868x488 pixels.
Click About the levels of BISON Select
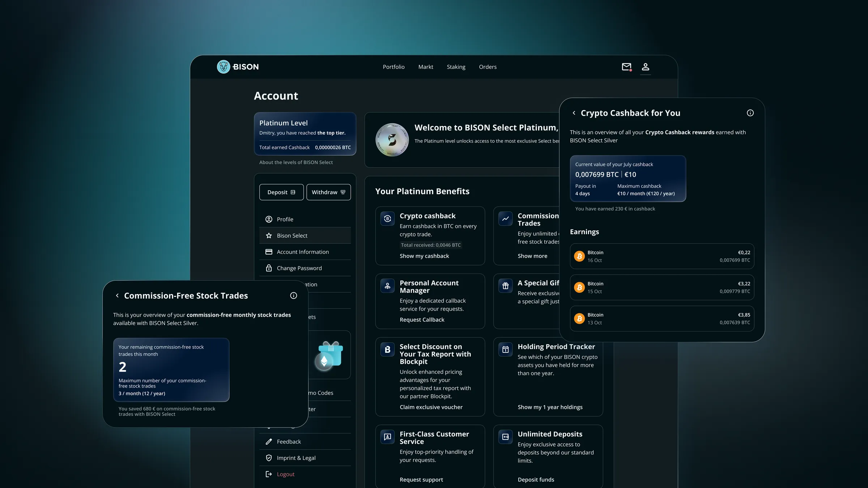(x=296, y=162)
